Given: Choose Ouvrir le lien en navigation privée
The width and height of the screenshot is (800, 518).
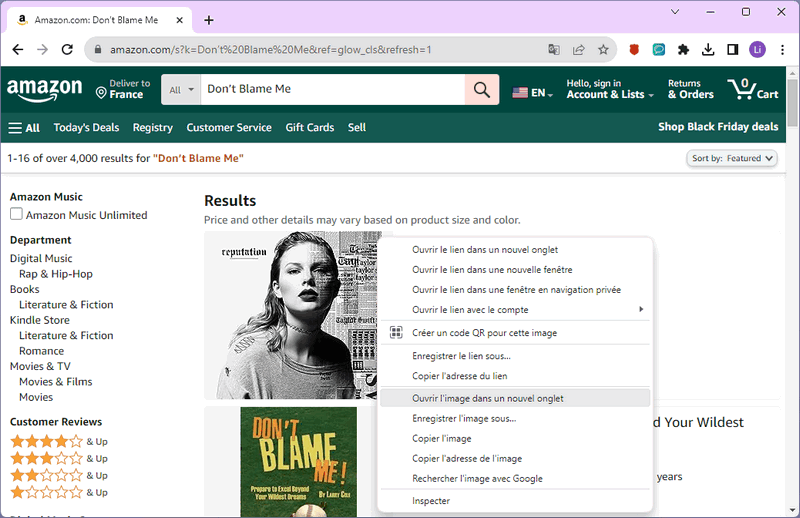Looking at the screenshot, I should (515, 289).
